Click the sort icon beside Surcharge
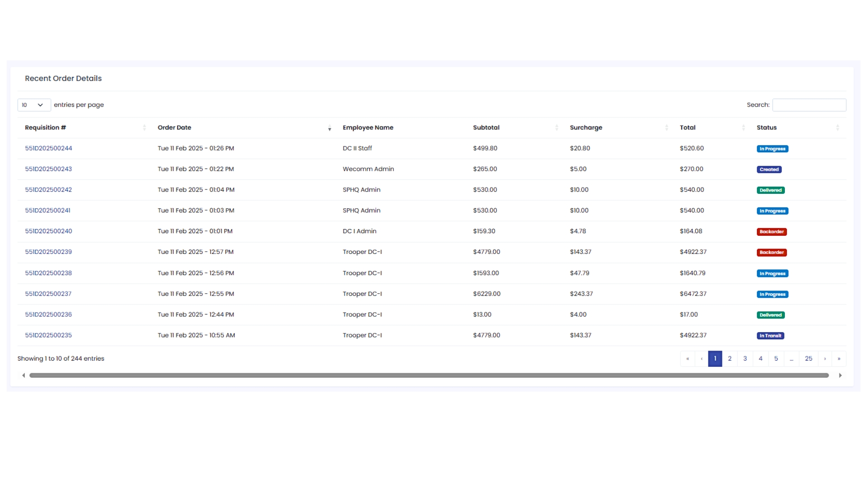 666,127
